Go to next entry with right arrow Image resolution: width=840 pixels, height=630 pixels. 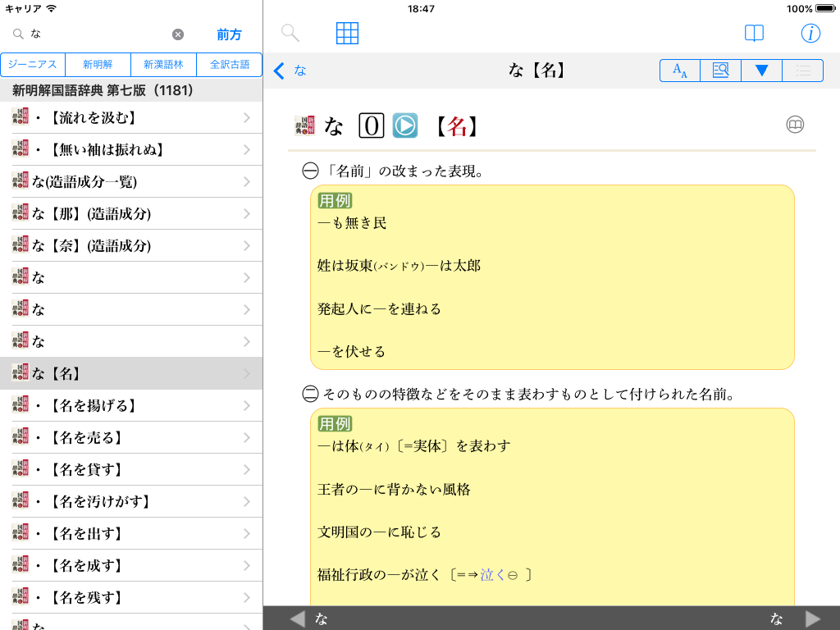(x=812, y=619)
